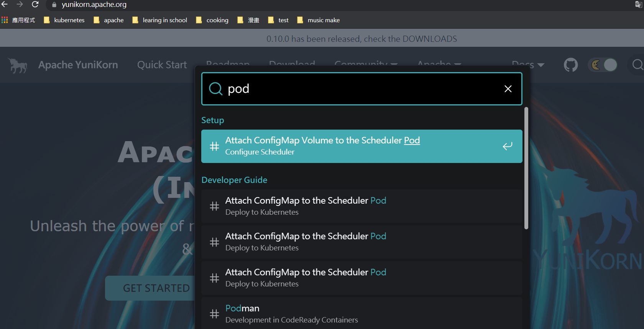This screenshot has width=644, height=329.
Task: Open the 漫畫 bookmark folder
Action: click(x=248, y=20)
